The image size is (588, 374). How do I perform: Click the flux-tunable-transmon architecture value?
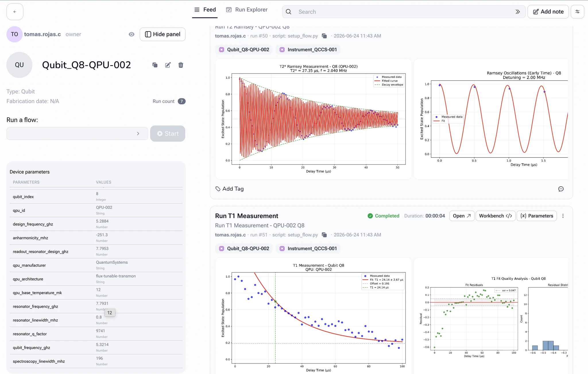pyautogui.click(x=116, y=276)
